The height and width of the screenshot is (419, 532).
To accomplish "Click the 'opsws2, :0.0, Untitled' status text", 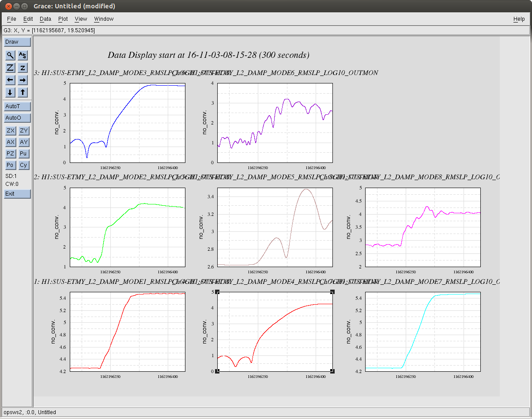I will click(30, 412).
